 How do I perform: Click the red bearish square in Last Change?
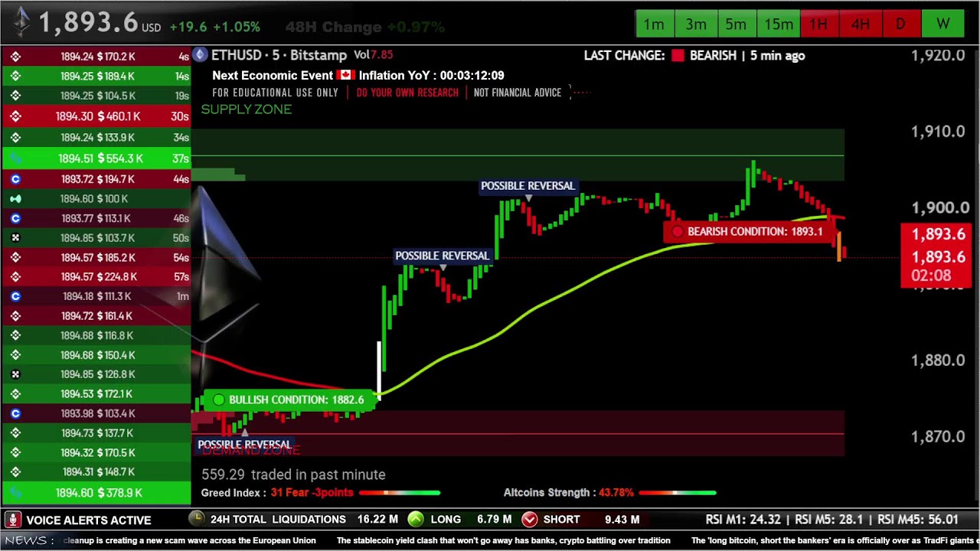(x=678, y=55)
